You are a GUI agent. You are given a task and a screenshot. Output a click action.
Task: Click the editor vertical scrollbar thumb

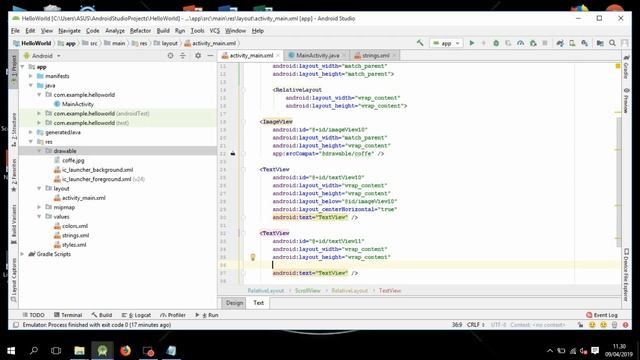618,182
